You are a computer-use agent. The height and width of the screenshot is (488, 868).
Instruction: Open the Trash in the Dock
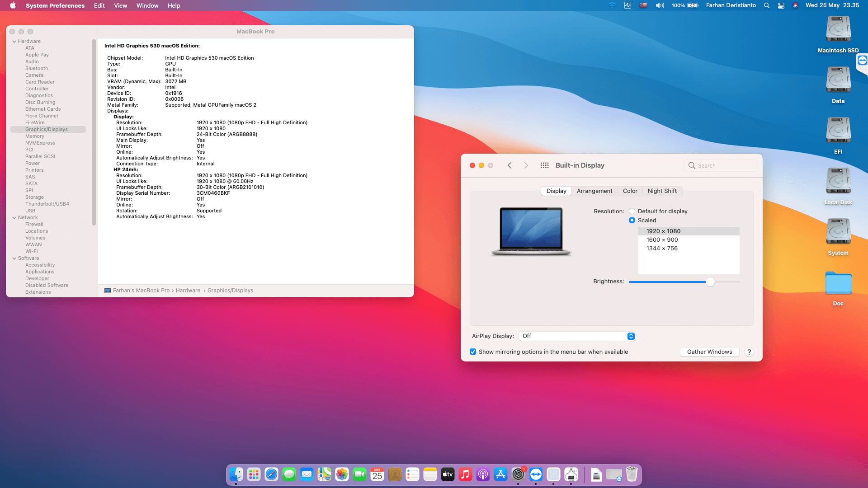pos(632,474)
